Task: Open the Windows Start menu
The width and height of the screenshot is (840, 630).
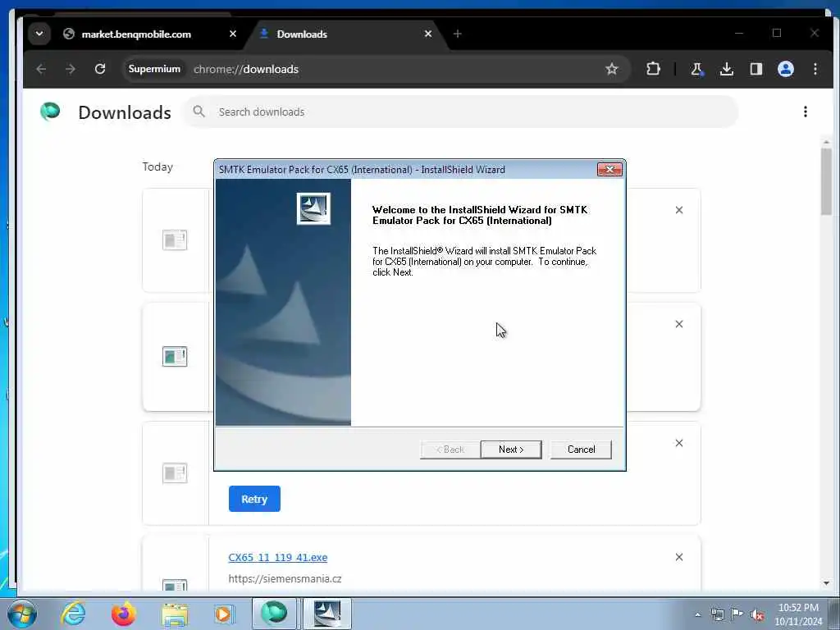Action: coord(22,614)
